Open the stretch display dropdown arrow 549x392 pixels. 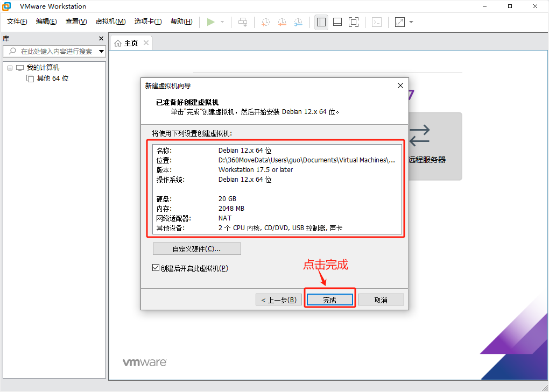[x=411, y=22]
